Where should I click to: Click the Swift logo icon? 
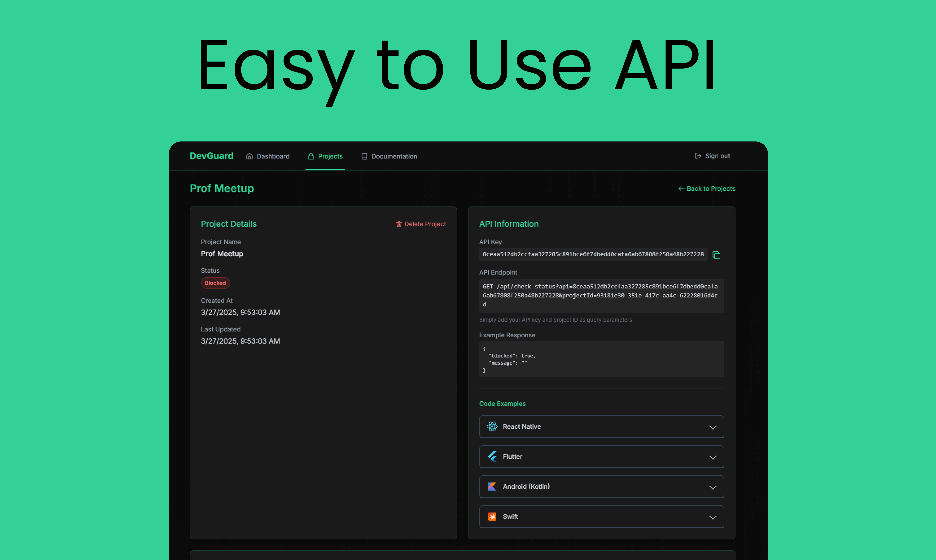[492, 517]
